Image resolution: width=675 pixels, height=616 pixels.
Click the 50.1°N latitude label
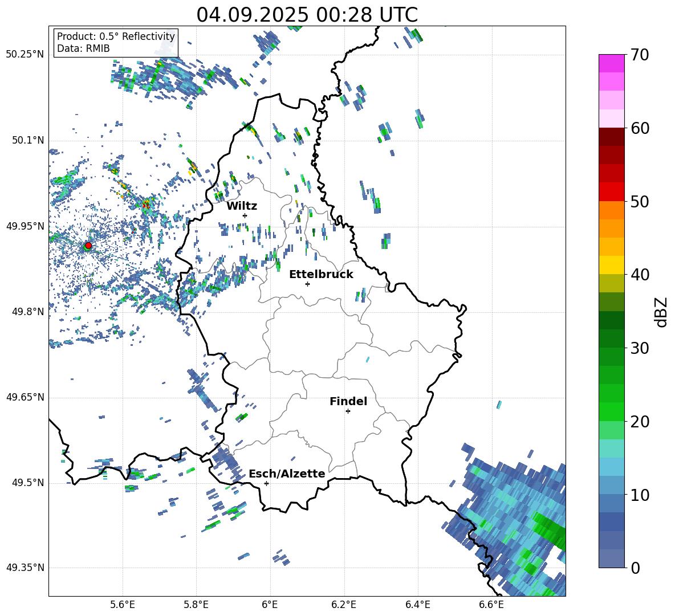point(27,140)
